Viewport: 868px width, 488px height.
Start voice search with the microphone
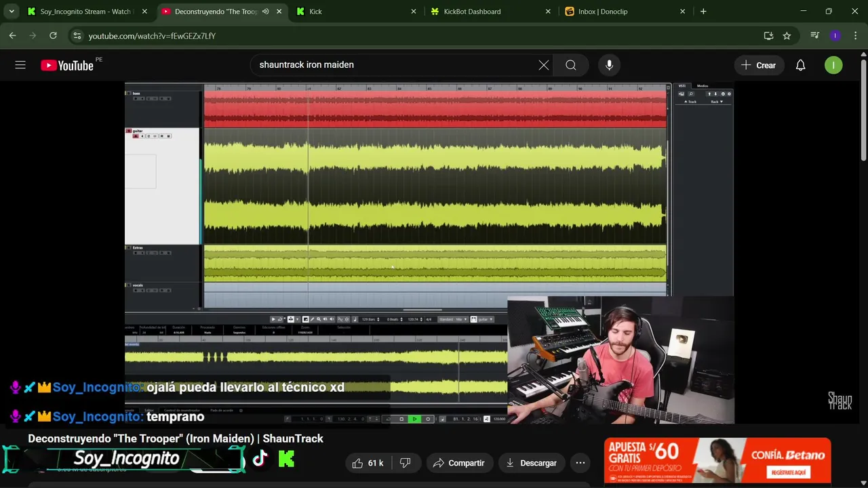coord(609,65)
